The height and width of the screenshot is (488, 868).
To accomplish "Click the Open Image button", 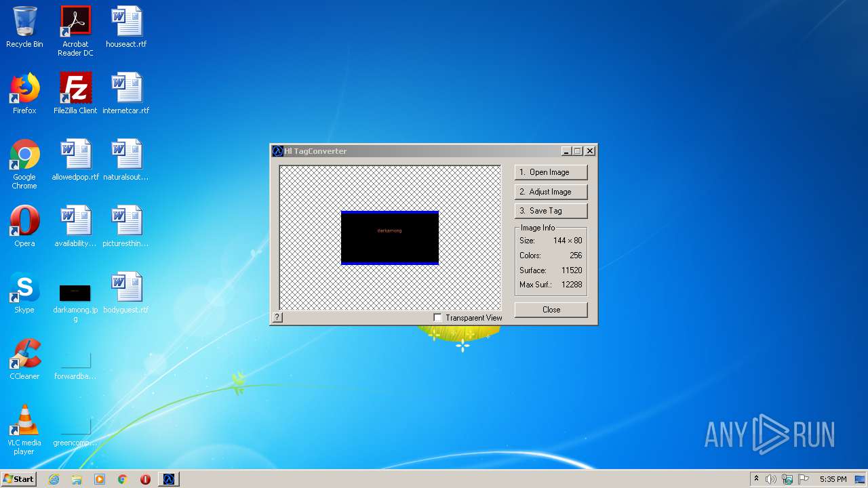I will pyautogui.click(x=551, y=172).
